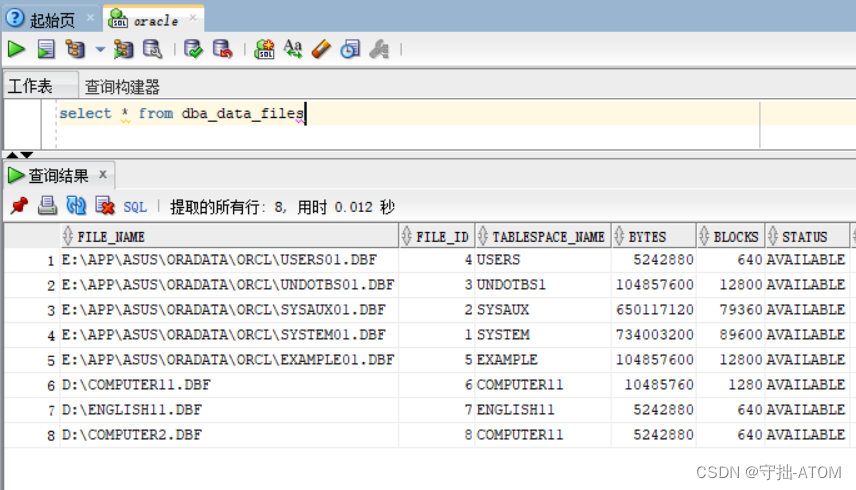Click the Run Script toolbar icon
Viewport: 856px width, 490px height.
click(46, 50)
